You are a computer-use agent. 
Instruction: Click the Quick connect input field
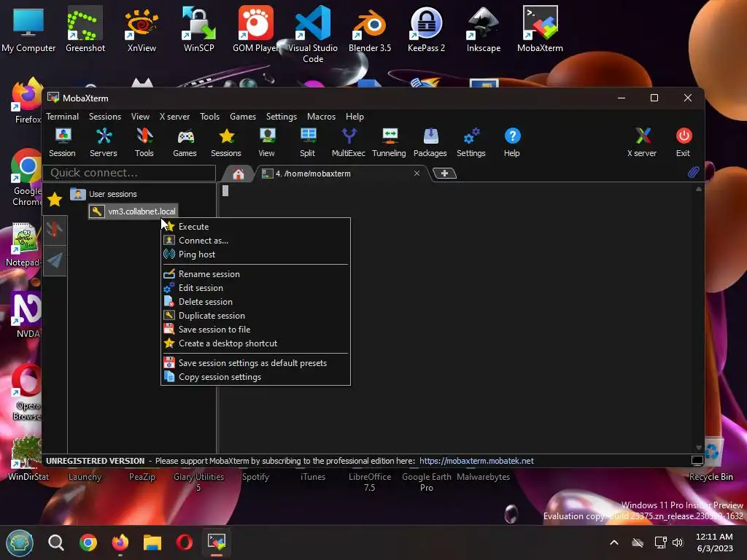pos(129,173)
